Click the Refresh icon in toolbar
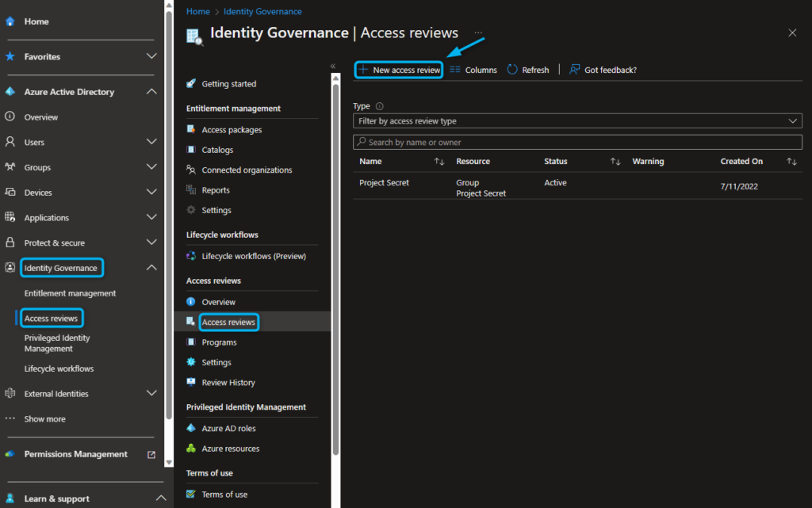This screenshot has height=508, width=812. tap(512, 70)
